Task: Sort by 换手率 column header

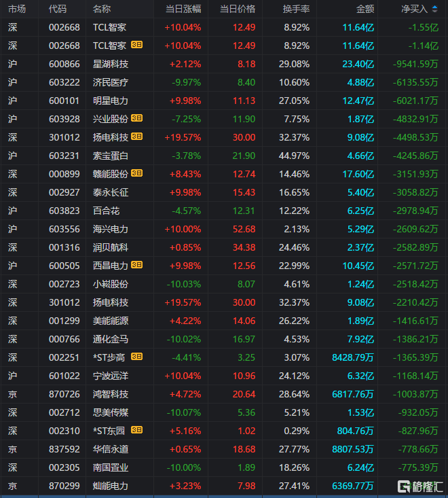Action: [297, 9]
